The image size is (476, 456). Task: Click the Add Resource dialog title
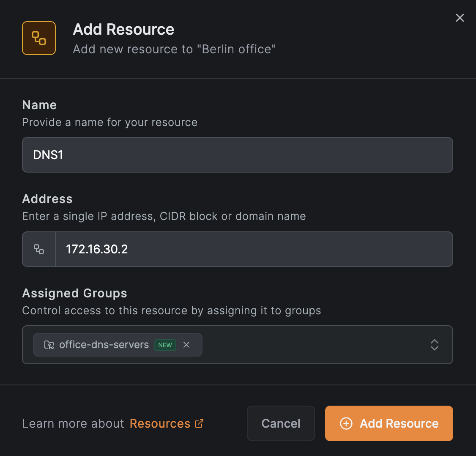pyautogui.click(x=123, y=29)
